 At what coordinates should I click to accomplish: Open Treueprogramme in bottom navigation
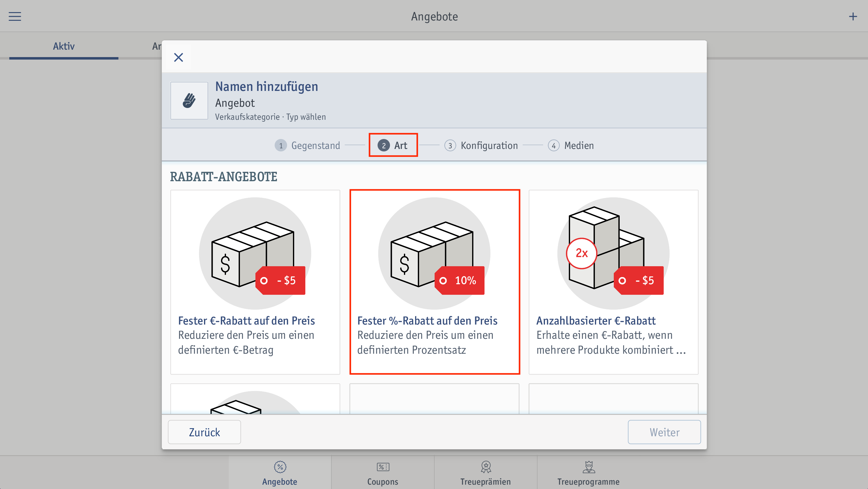tap(588, 473)
